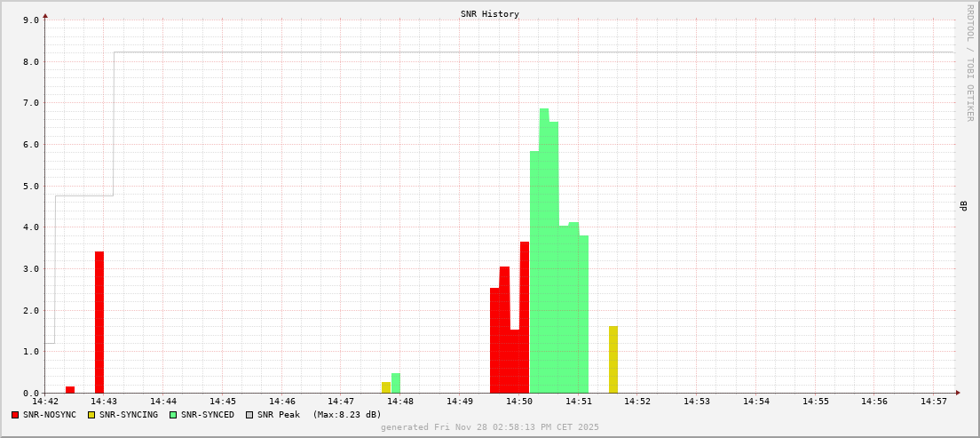Select the SNR-NOSYNC legend label

click(50, 415)
